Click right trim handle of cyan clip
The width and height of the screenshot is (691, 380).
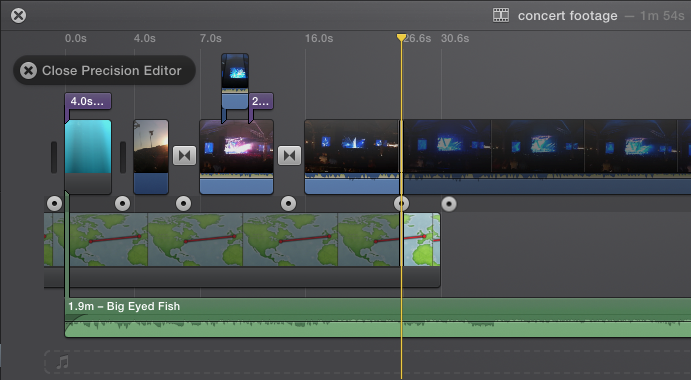[123, 157]
